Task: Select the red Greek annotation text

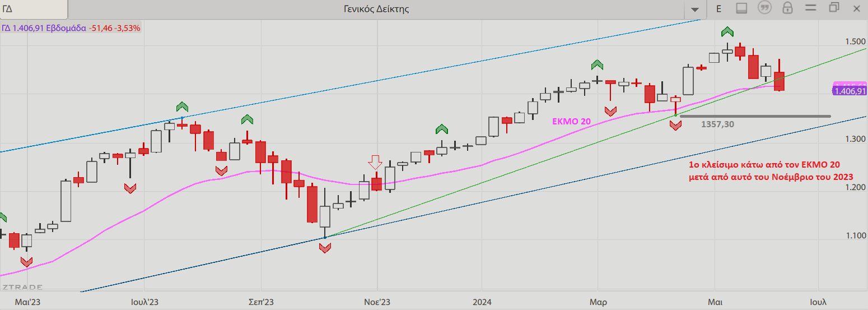Action: pyautogui.click(x=771, y=170)
